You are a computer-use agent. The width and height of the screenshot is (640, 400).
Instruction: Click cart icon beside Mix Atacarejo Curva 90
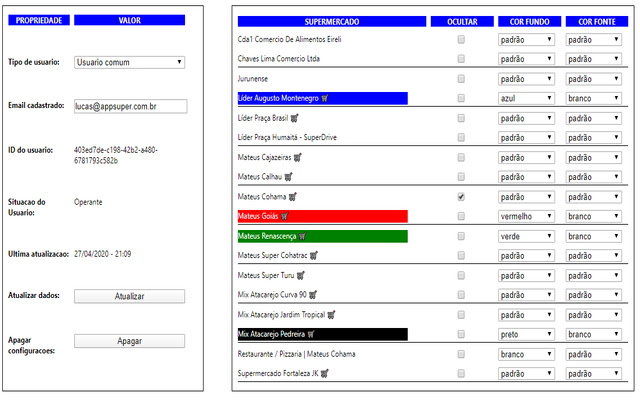(313, 294)
